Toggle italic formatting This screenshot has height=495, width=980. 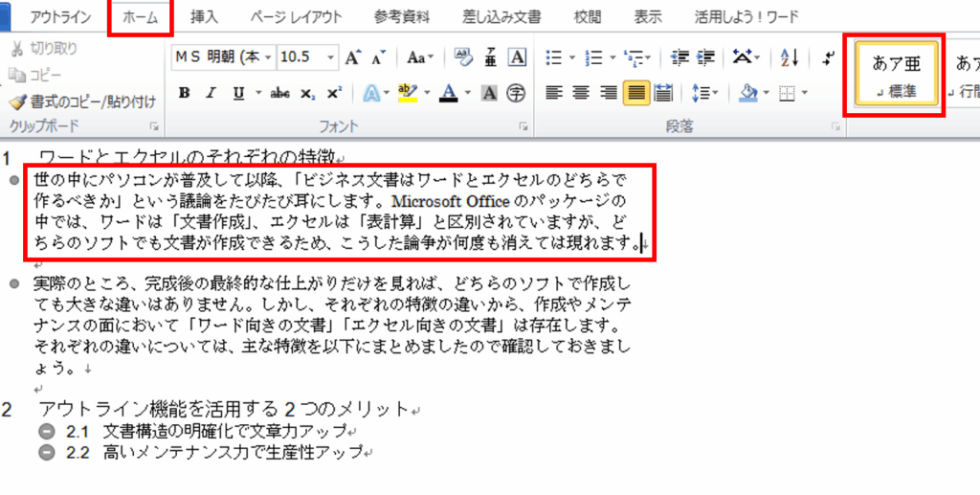[x=211, y=93]
